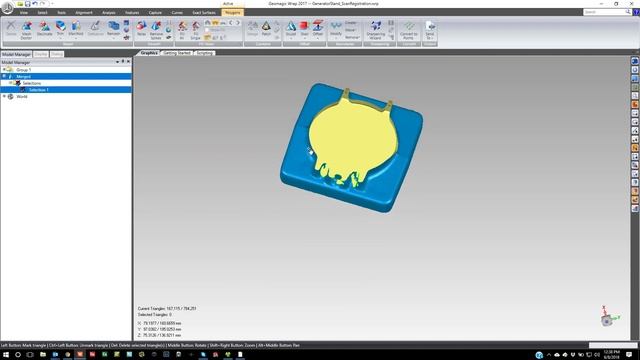Choose the Fill All holes tool
Screen dimensions: 640x360
pos(182,31)
